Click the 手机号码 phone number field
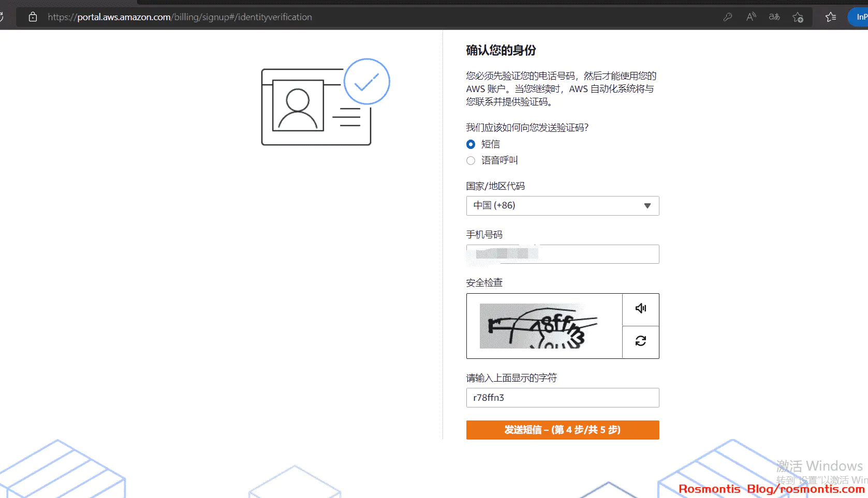 pos(563,254)
